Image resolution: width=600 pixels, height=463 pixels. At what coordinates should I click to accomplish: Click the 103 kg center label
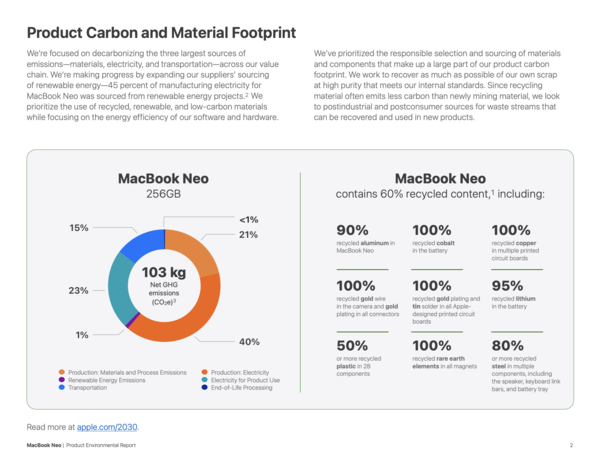164,272
